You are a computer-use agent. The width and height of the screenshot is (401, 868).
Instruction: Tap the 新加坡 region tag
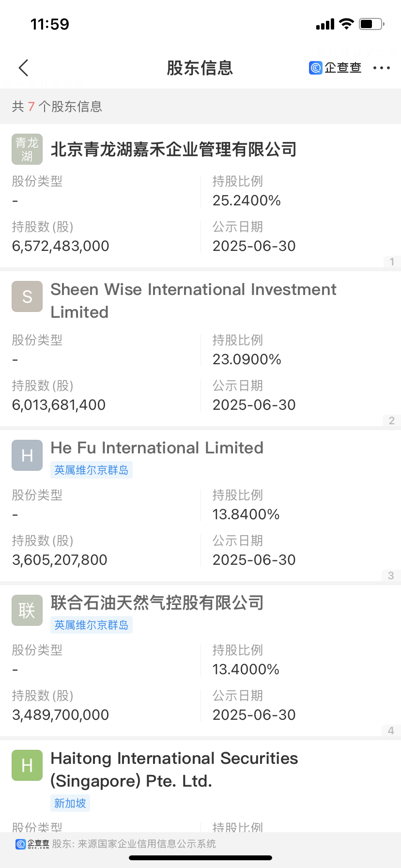tap(70, 803)
